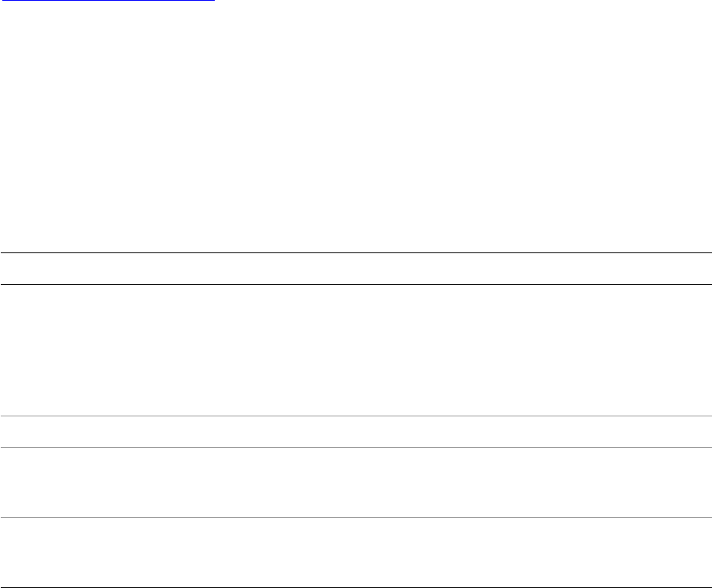Click the gray divider below the tall first row

click(356, 416)
